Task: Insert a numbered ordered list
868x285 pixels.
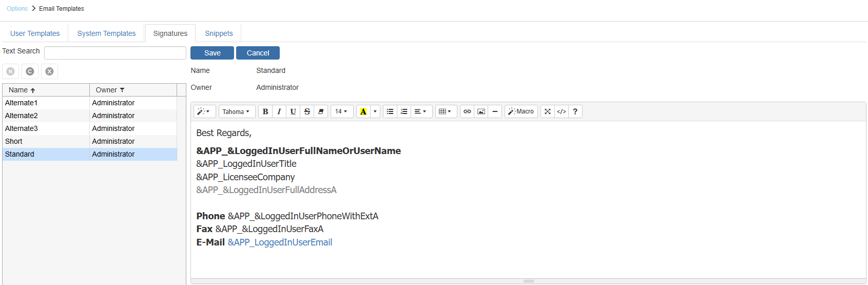Action: pyautogui.click(x=404, y=111)
